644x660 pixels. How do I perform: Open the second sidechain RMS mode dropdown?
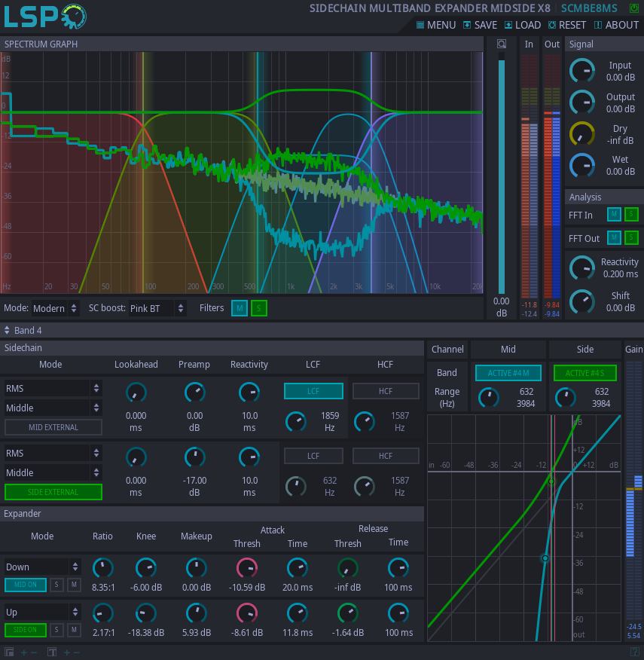(x=53, y=453)
